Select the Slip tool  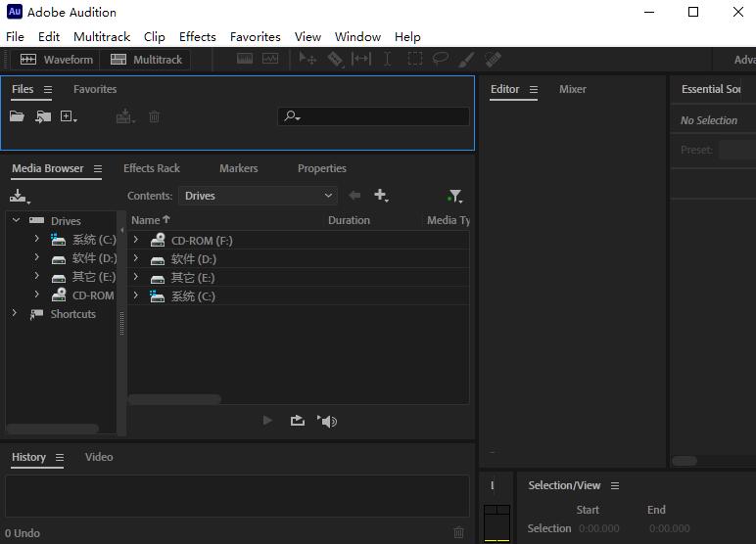(361, 60)
